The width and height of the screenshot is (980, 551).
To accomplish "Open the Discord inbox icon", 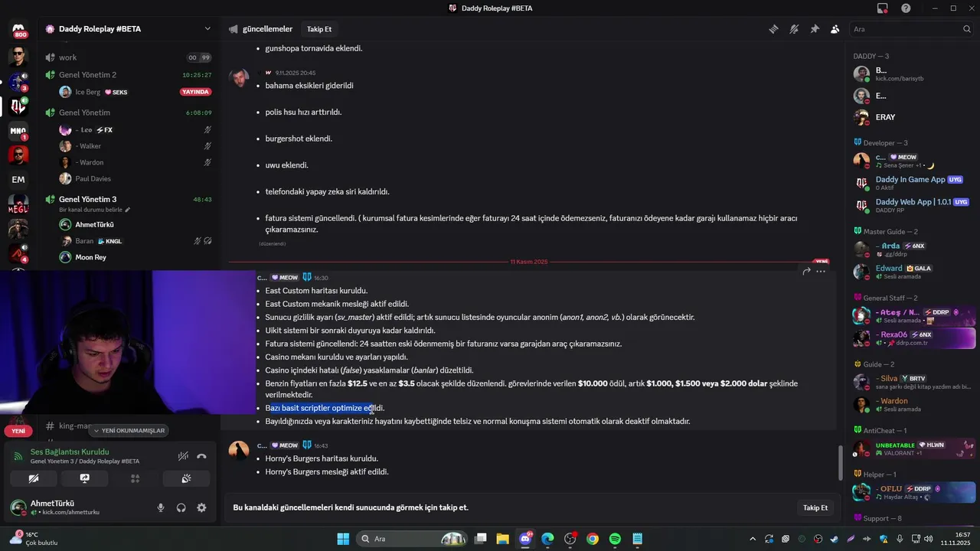I will tap(883, 8).
